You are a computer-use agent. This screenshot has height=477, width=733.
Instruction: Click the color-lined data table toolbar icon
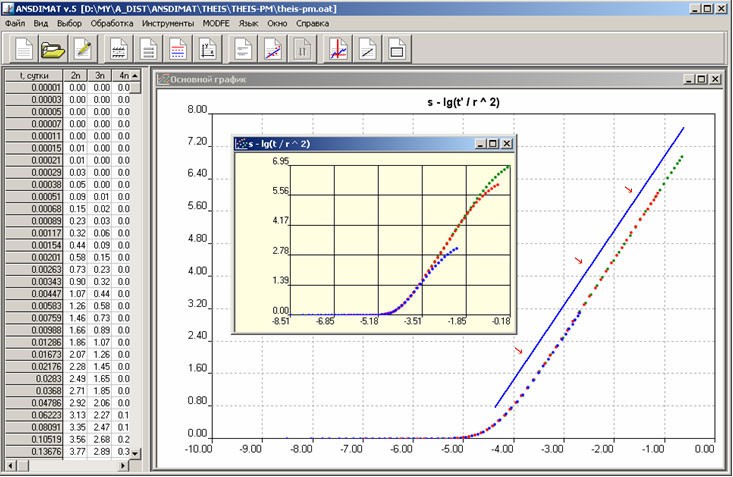179,48
